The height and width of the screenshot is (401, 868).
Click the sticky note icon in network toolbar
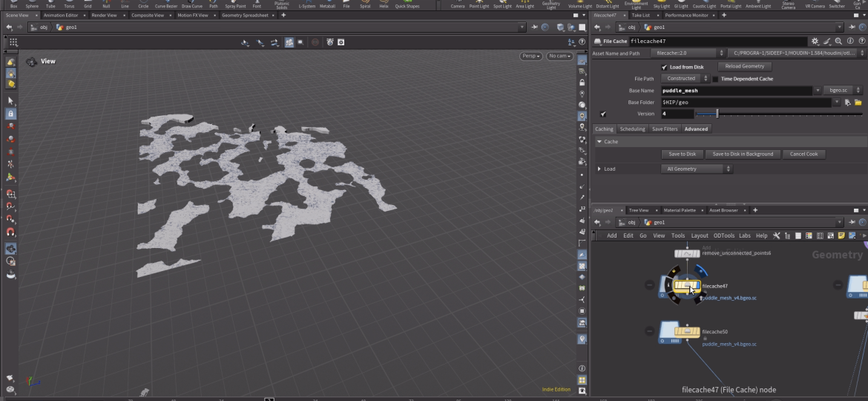pos(841,236)
